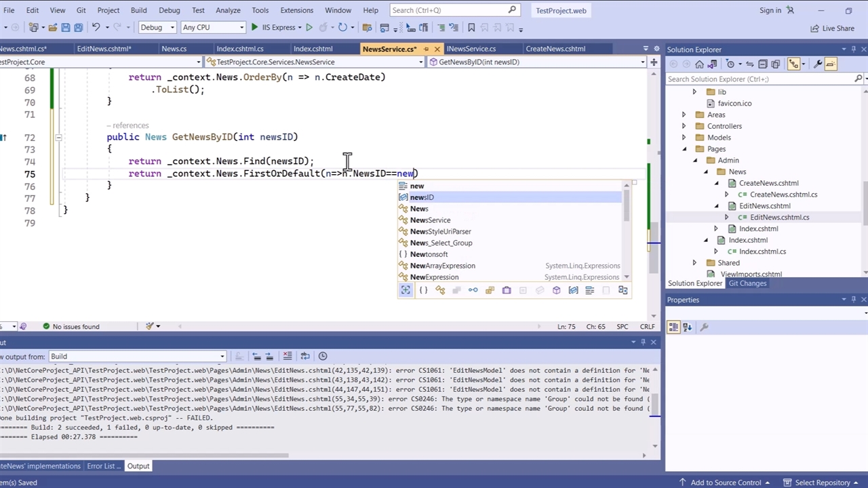The width and height of the screenshot is (868, 488).
Task: Click the Live Share button
Action: tap(832, 28)
